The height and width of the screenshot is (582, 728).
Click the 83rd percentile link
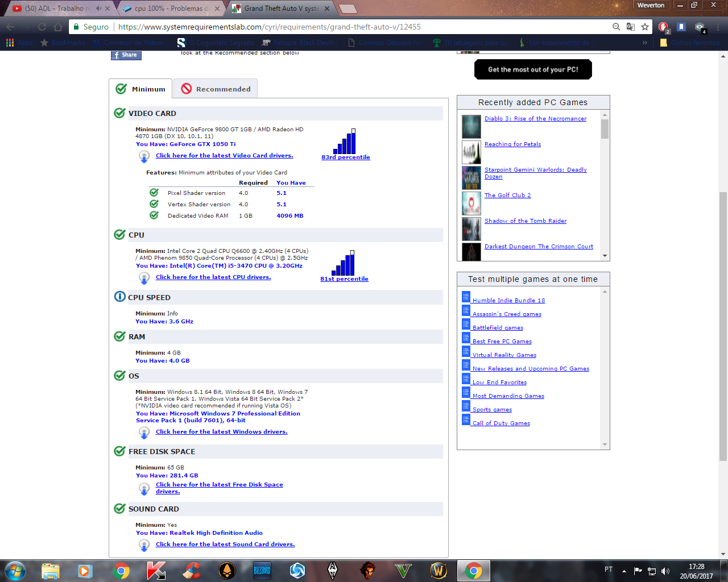coord(346,157)
